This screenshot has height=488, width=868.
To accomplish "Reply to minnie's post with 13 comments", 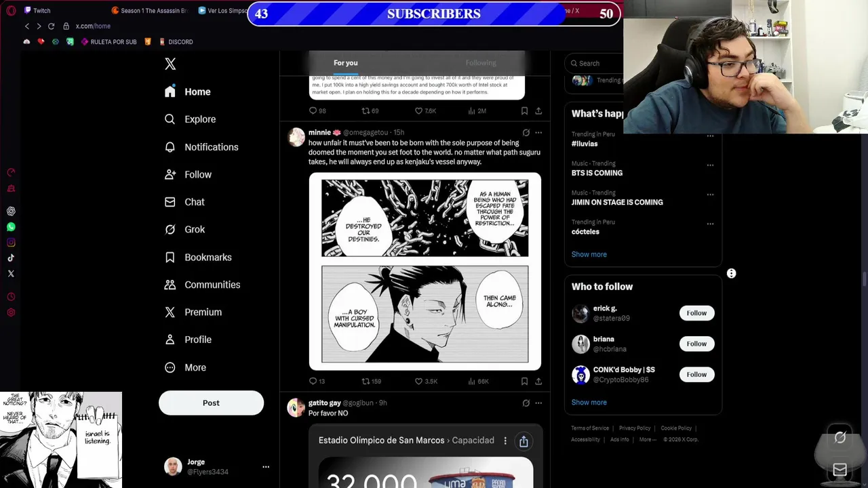I will pyautogui.click(x=317, y=381).
